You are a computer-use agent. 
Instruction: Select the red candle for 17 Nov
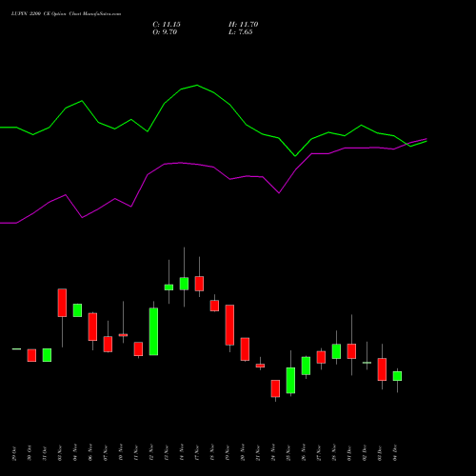tap(199, 284)
